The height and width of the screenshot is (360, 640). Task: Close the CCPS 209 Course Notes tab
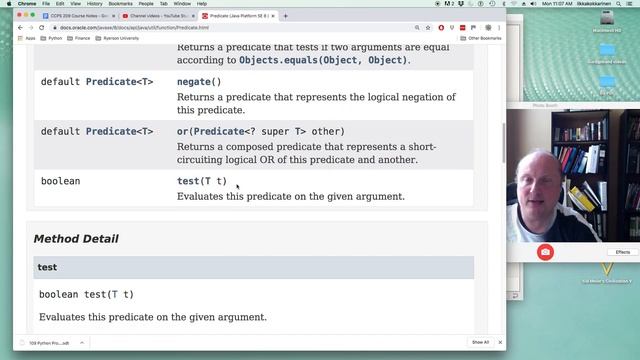point(113,16)
